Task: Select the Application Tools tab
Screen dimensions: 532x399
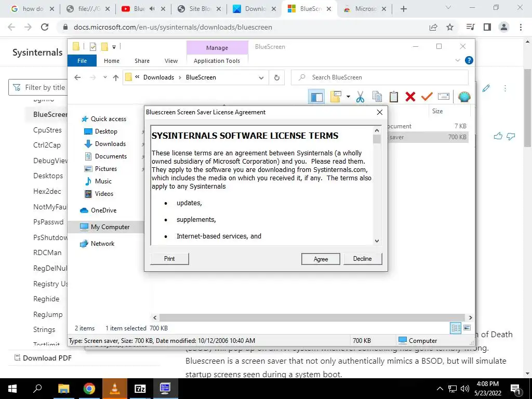Action: (x=217, y=61)
